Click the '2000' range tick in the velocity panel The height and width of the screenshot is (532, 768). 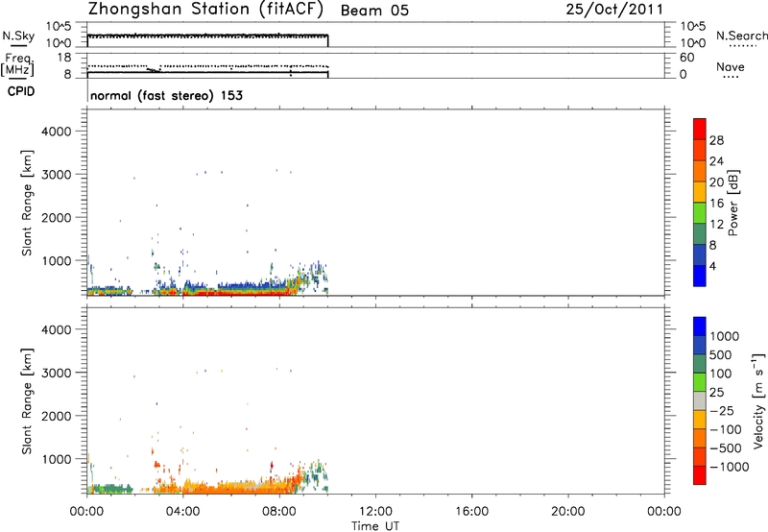click(x=57, y=416)
